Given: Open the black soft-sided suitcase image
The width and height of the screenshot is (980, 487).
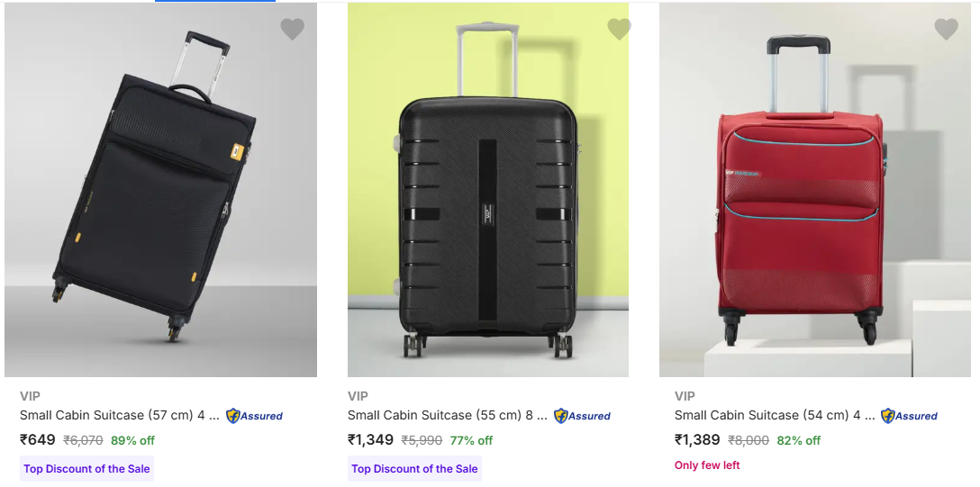Looking at the screenshot, I should [x=160, y=189].
